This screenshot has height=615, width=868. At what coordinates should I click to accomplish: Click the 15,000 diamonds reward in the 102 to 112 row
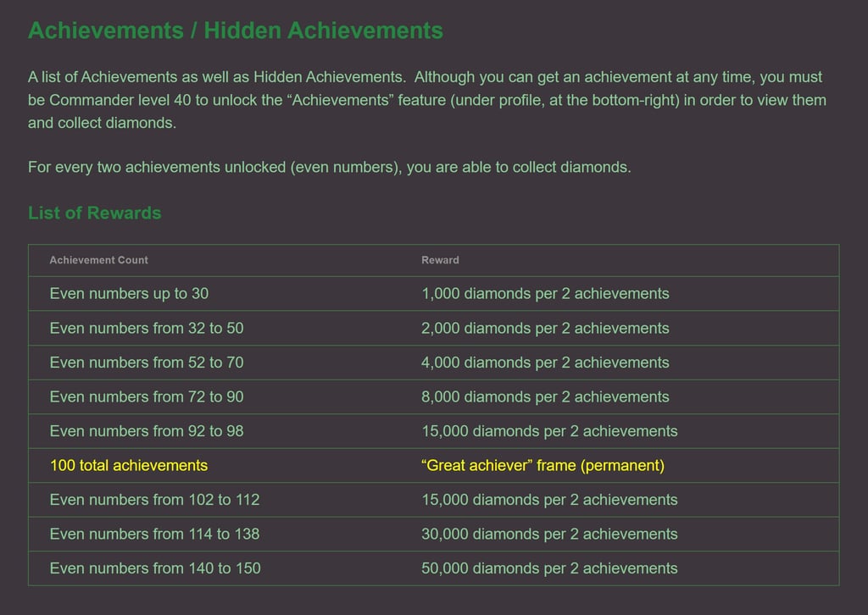[x=549, y=500]
